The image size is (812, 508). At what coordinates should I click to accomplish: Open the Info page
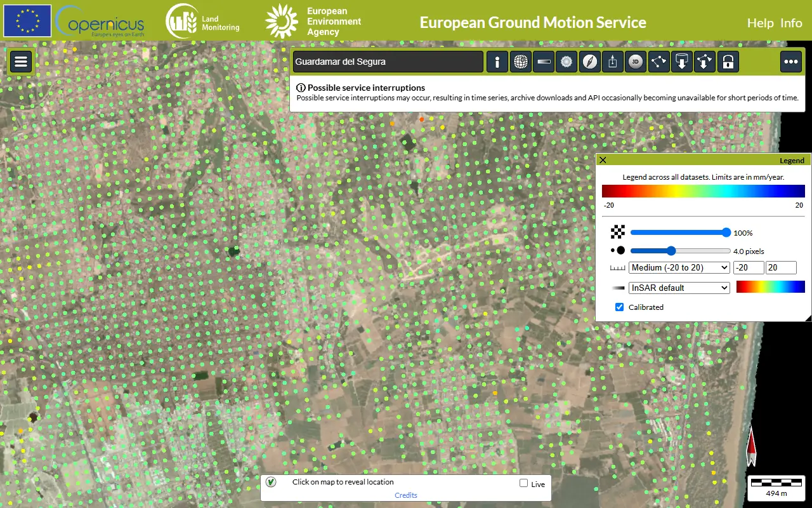[791, 23]
